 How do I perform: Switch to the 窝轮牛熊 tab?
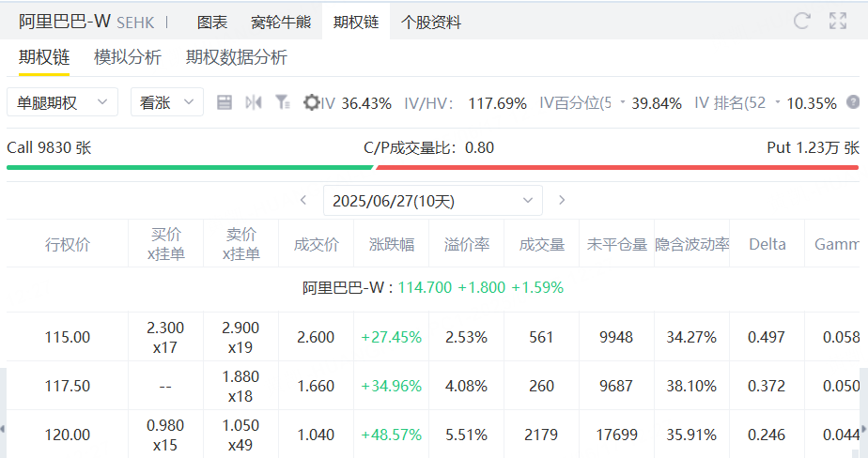coord(281,23)
